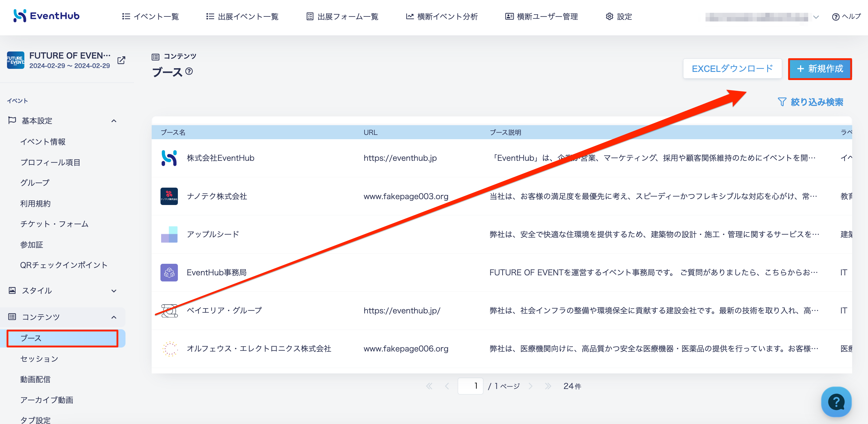Open the external link icon beside FUTURE OF EVENT
The width and height of the screenshot is (868, 424).
[121, 60]
